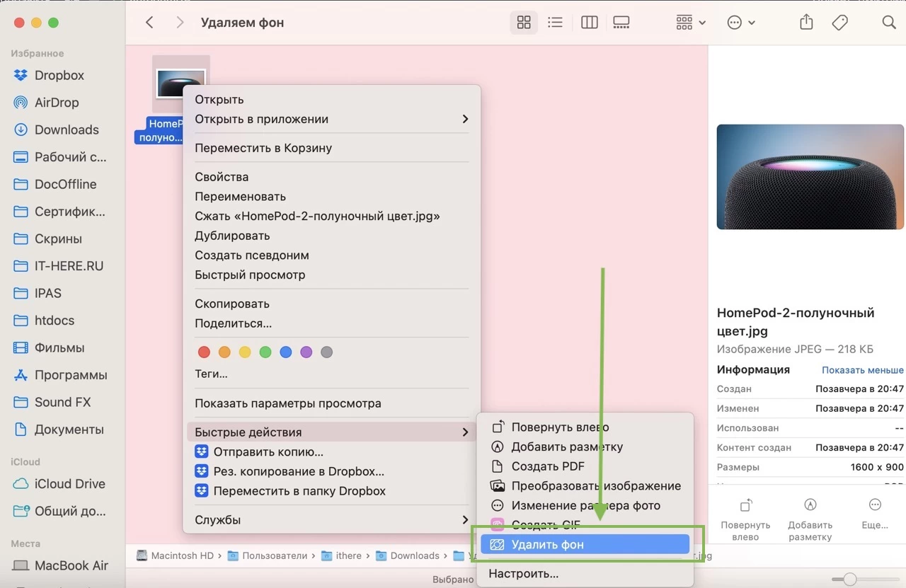
Task: Click the Еще... button in preview pane
Action: (x=875, y=505)
